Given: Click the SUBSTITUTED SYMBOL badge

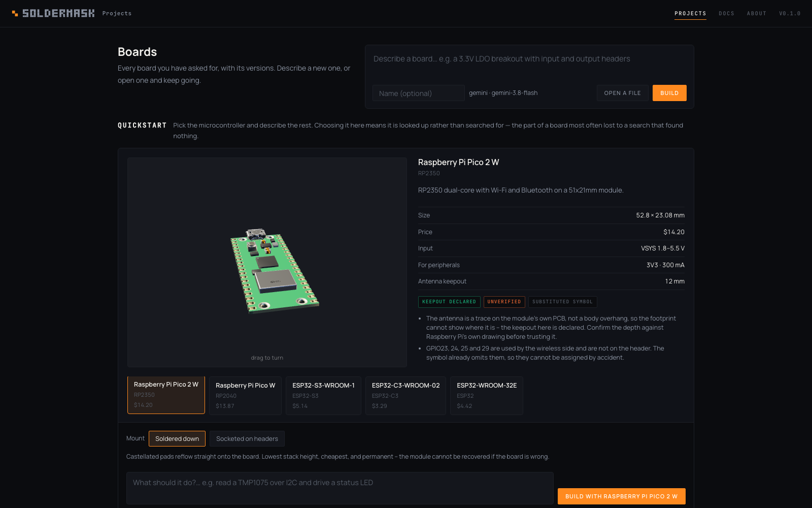Looking at the screenshot, I should pyautogui.click(x=563, y=302).
